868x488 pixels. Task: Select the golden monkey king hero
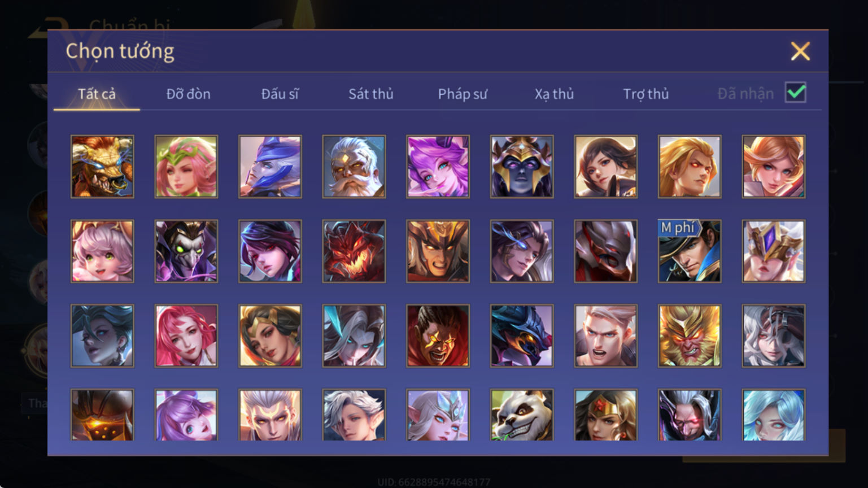click(x=690, y=336)
